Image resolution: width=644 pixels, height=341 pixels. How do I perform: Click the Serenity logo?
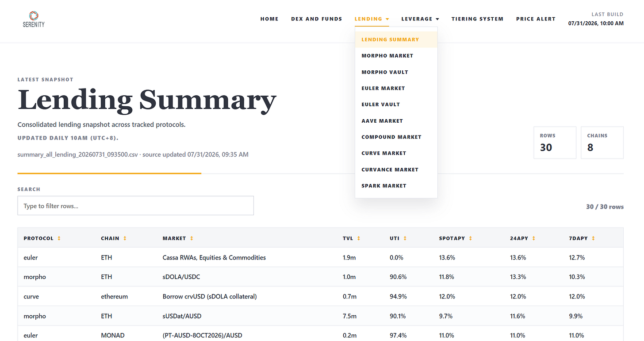click(x=34, y=19)
